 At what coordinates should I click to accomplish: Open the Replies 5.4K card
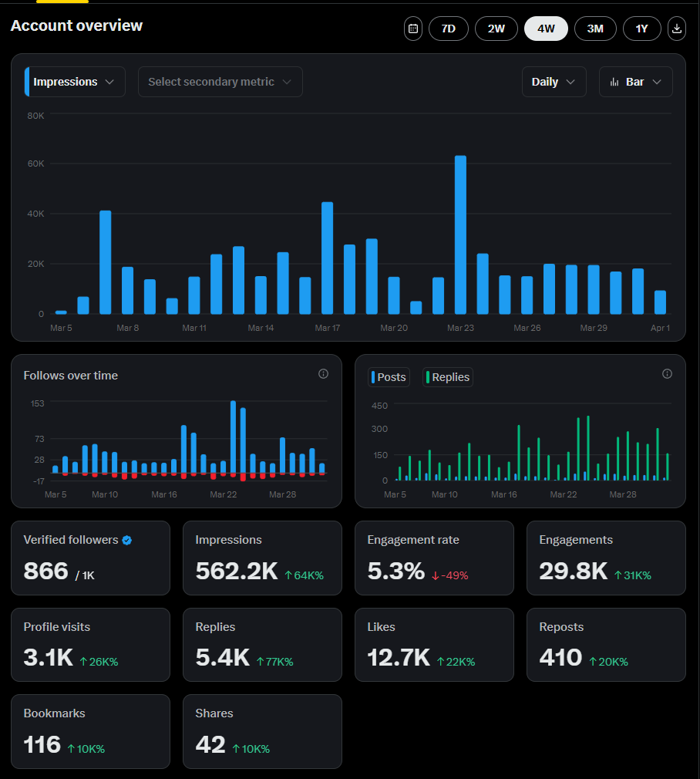click(x=263, y=645)
